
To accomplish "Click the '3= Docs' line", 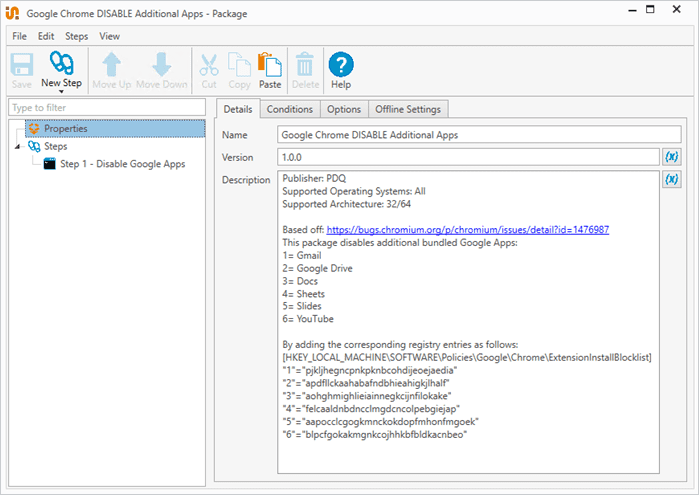I will [x=300, y=281].
